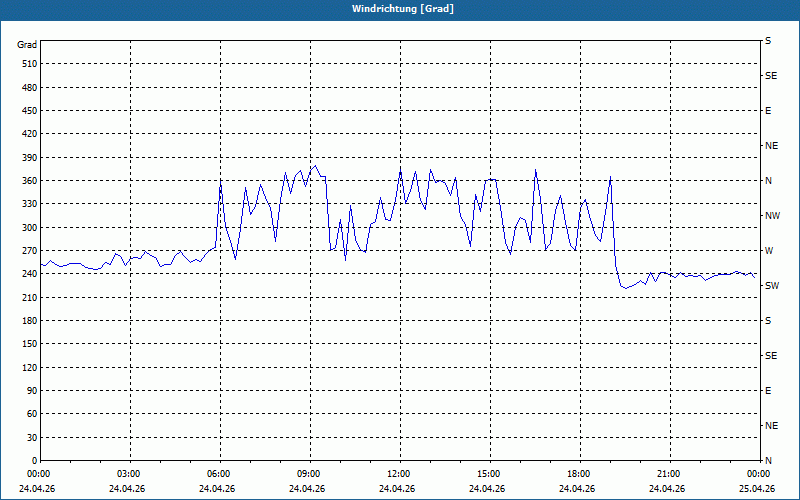Click the 270 value on the left axis
The width and height of the screenshot is (800, 500).
tap(30, 251)
